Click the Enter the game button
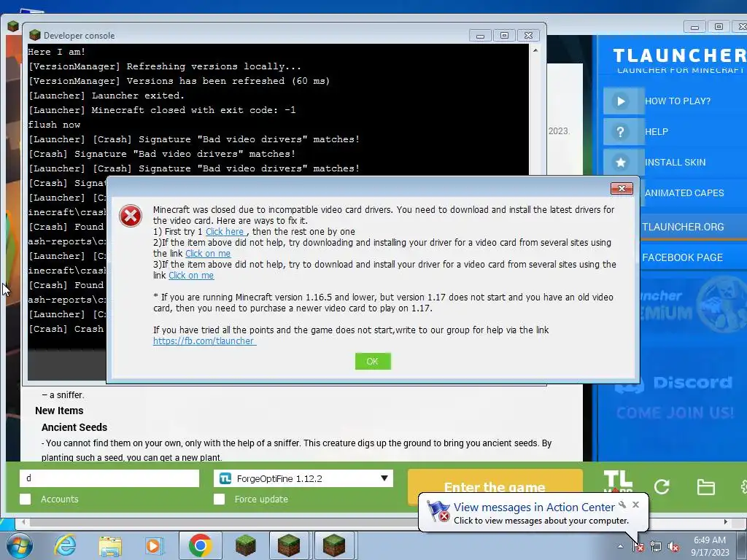Screen dimensions: 747x560 (495, 482)
